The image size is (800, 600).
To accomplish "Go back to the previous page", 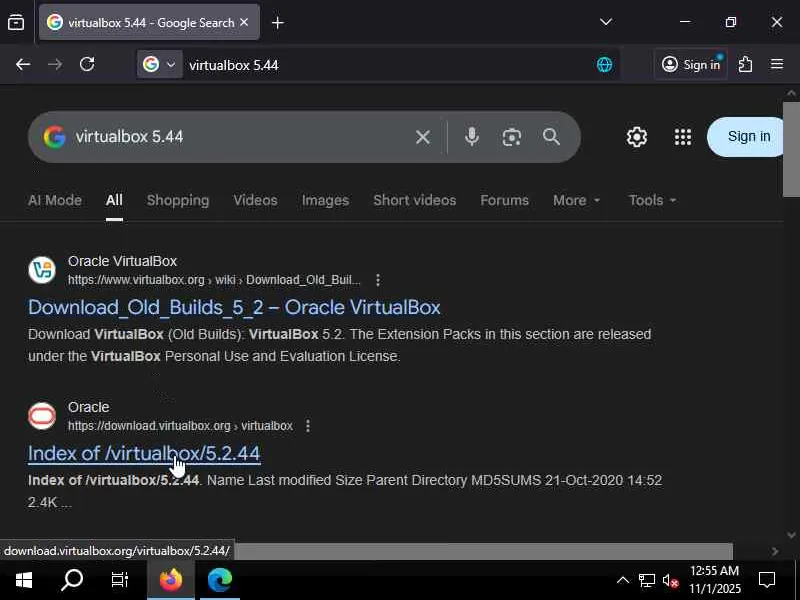I will pos(23,64).
